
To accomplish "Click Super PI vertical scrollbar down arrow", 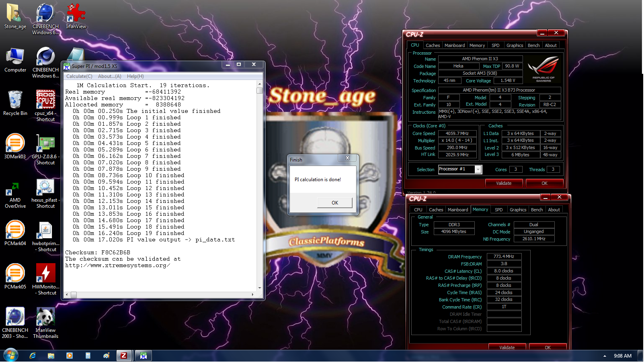I will (x=260, y=288).
